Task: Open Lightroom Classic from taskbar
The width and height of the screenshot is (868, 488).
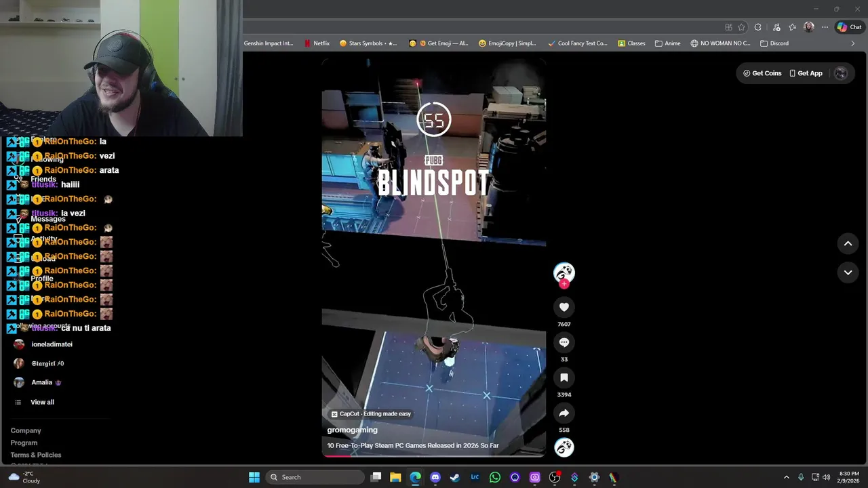Action: click(475, 477)
